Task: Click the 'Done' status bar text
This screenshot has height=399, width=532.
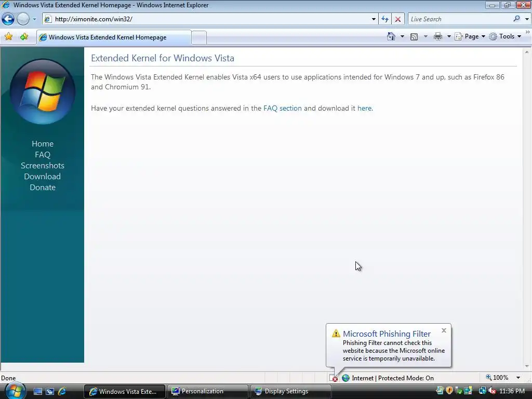Action: [x=8, y=378]
